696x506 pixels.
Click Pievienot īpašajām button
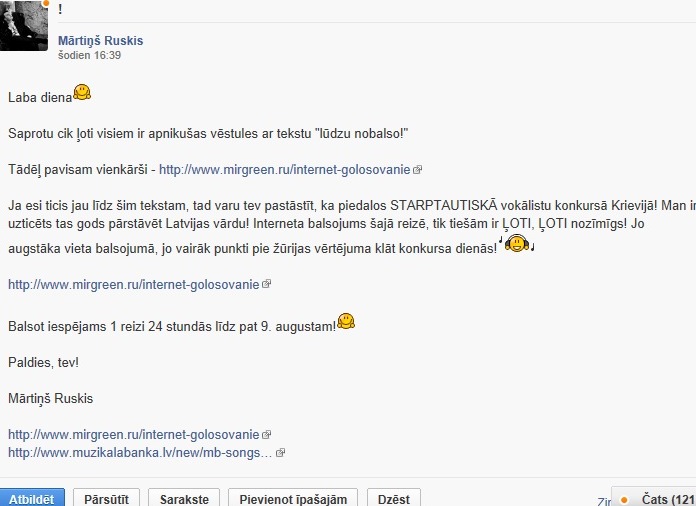[x=293, y=498]
